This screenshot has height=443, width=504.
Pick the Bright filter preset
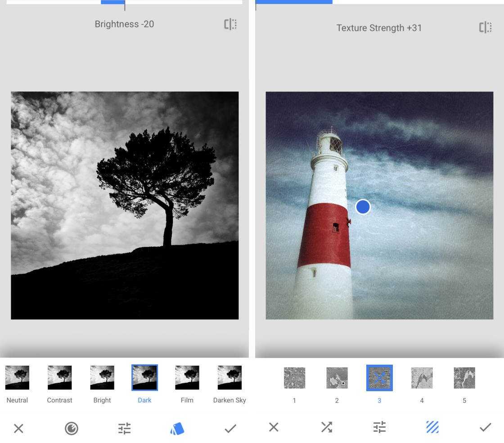pyautogui.click(x=102, y=378)
